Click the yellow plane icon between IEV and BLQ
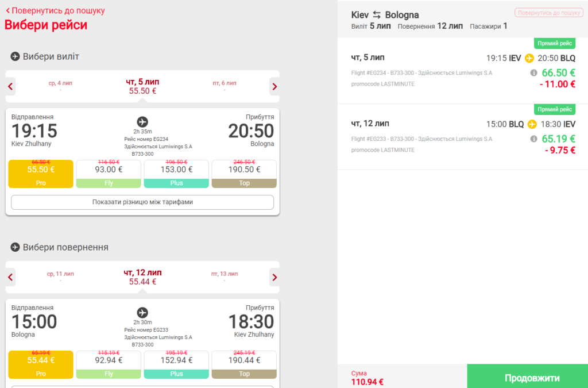 (x=529, y=58)
